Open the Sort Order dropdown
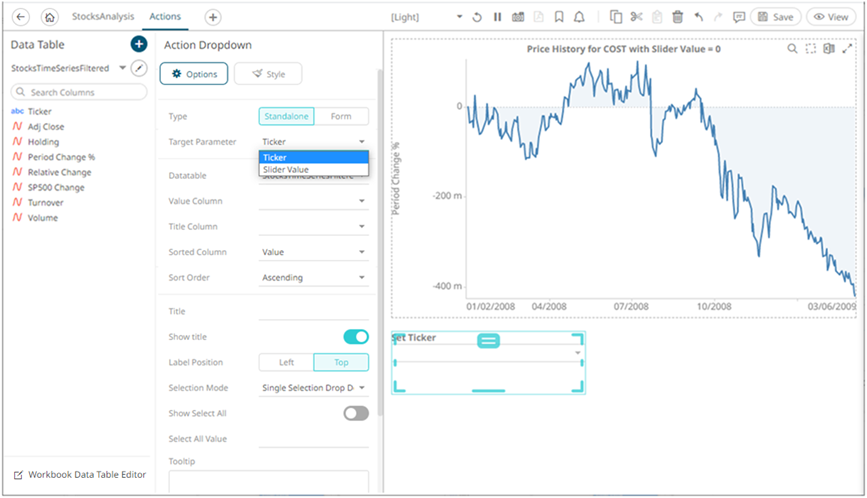The height and width of the screenshot is (498, 867). 313,278
